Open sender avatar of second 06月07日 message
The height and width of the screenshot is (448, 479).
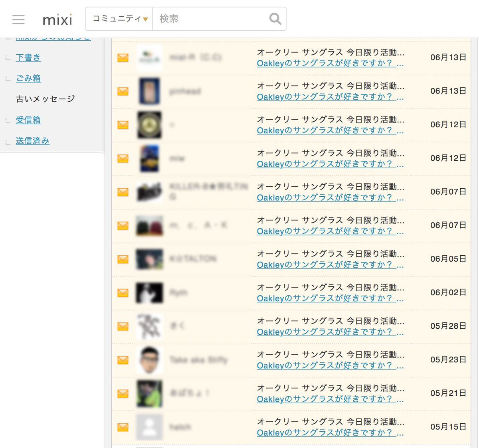tap(149, 225)
